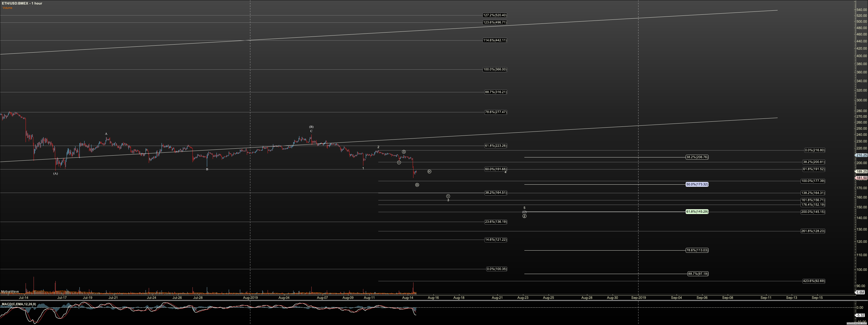Select the 88.7%(97.19) retracement label
The width and height of the screenshot is (868, 325).
coord(698,274)
